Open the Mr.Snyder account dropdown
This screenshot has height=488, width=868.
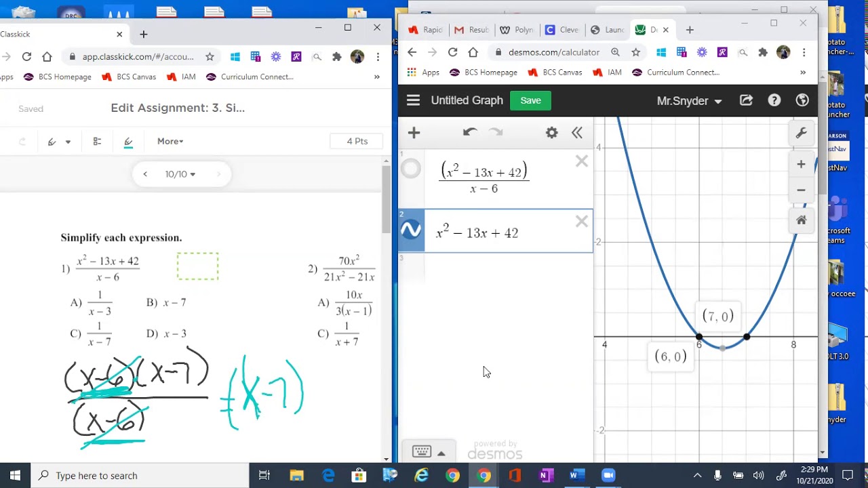pos(689,101)
